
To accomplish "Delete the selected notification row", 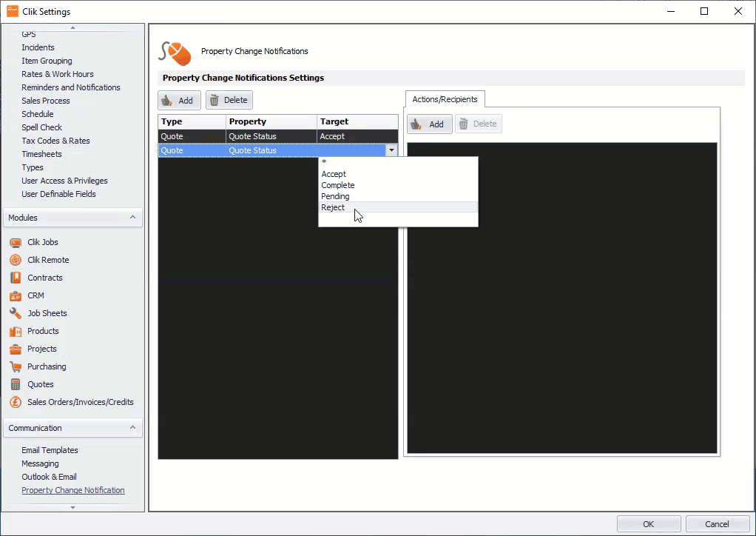I will (229, 101).
